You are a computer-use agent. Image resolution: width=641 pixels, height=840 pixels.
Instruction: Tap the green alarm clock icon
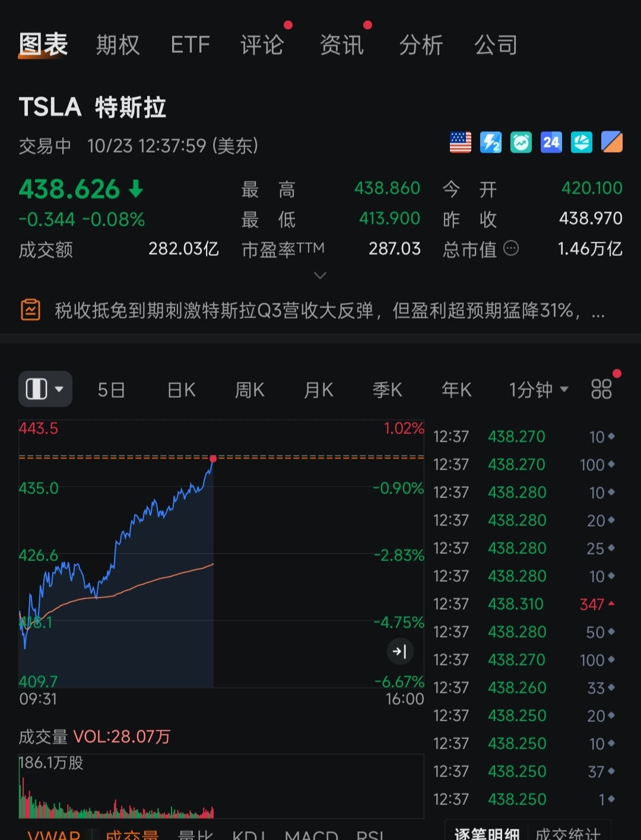521,142
